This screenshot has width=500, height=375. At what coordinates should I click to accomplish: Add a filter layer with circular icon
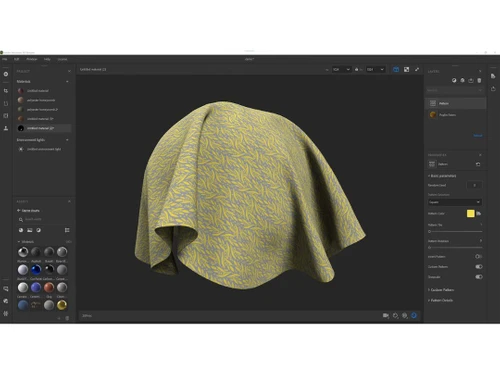click(454, 80)
